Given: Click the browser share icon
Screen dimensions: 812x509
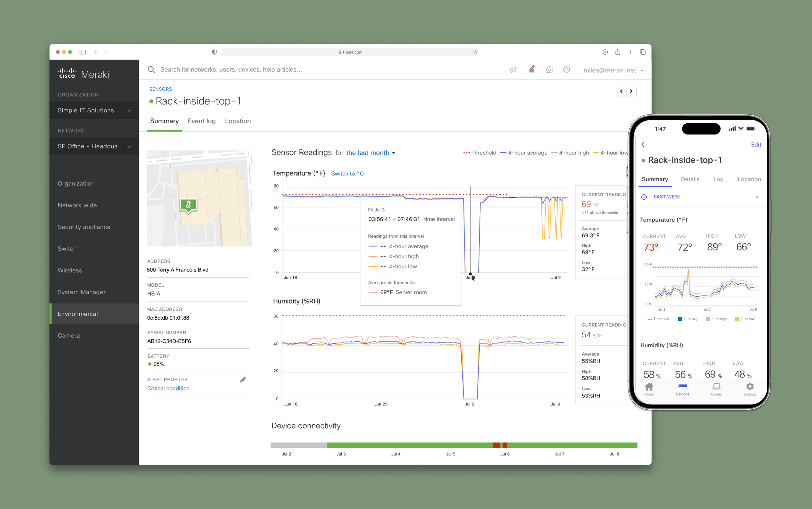Looking at the screenshot, I should pos(618,52).
